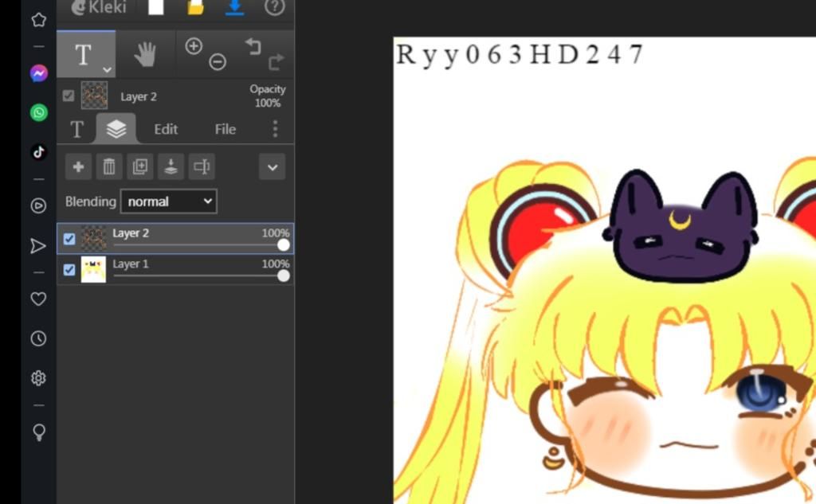
Task: Open the Blending mode dropdown set to normal
Action: pyautogui.click(x=169, y=201)
